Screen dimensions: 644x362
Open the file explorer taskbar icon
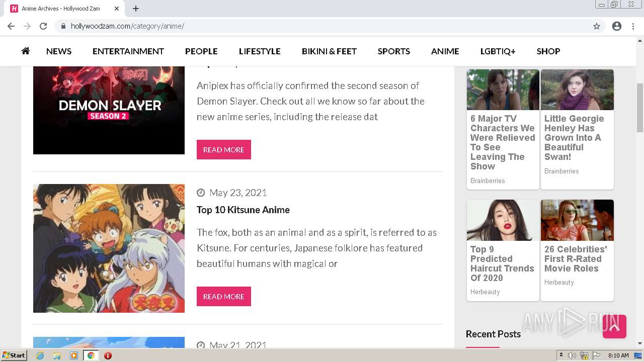57,355
